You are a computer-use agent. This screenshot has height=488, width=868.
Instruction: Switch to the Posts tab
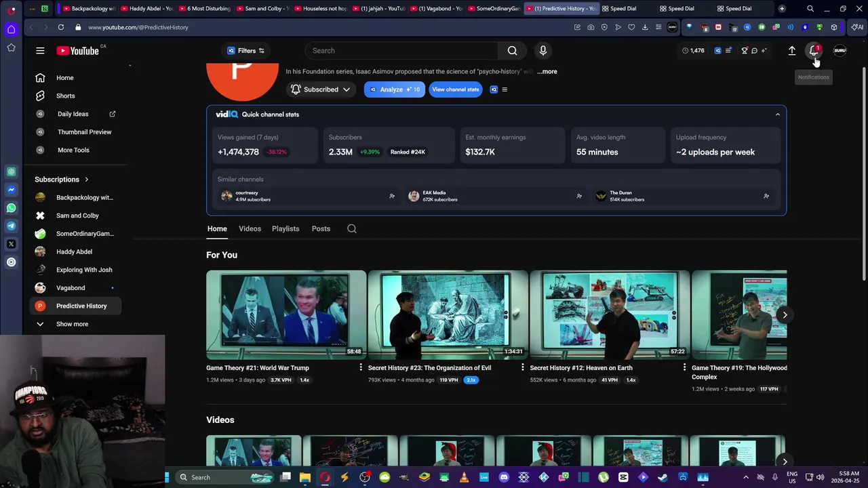click(x=321, y=228)
